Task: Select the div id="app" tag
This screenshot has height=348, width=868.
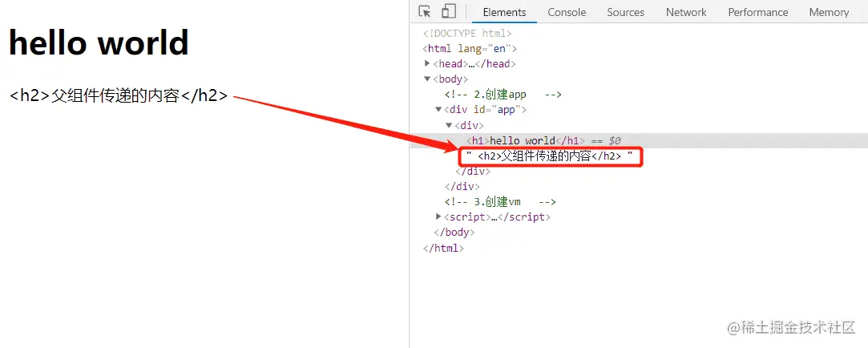Action: (x=485, y=110)
